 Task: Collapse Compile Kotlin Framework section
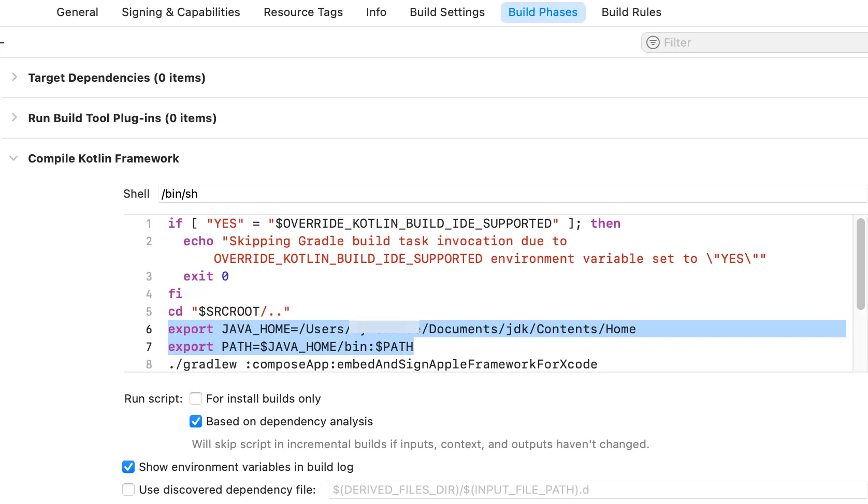[14, 158]
